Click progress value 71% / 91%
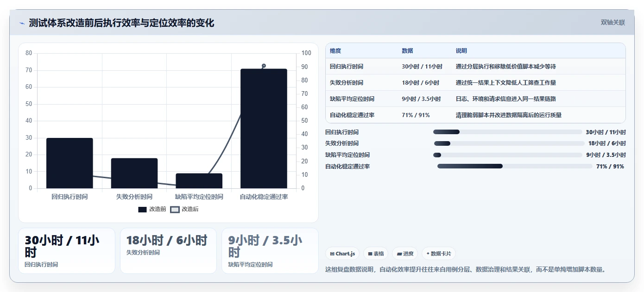The image size is (644, 292). tap(610, 166)
